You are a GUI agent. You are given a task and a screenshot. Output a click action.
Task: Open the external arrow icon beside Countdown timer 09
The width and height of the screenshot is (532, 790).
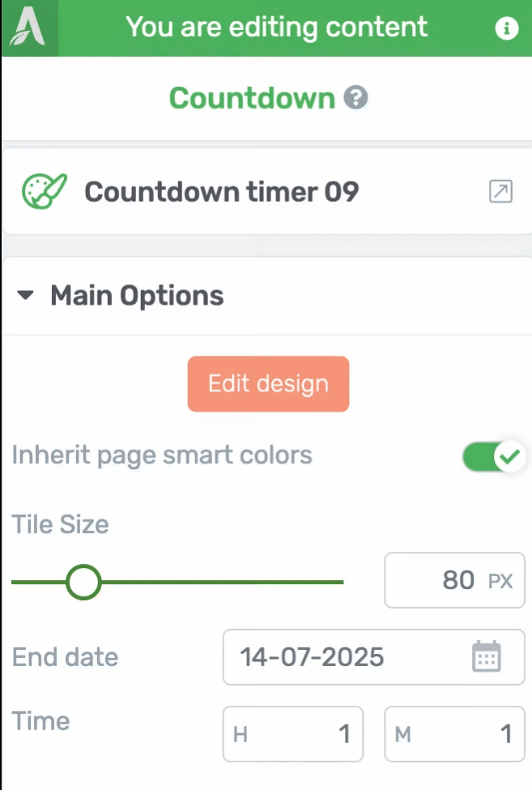pos(500,191)
